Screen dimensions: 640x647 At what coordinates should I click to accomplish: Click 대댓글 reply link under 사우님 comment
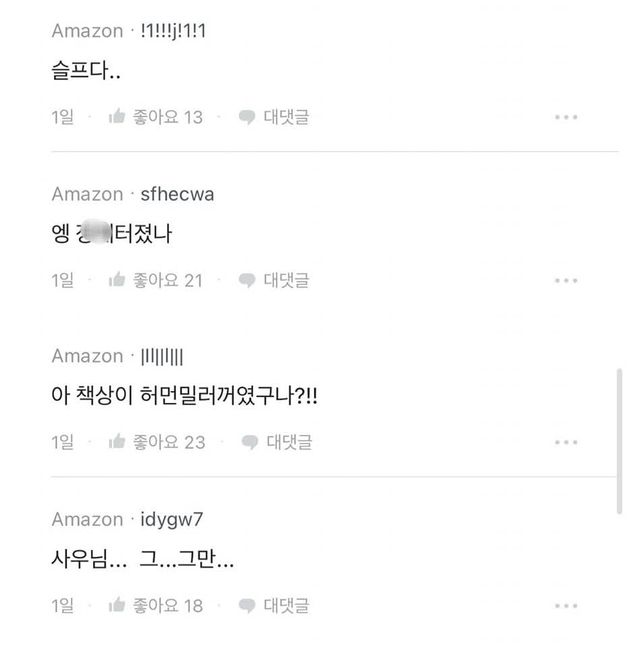286,605
